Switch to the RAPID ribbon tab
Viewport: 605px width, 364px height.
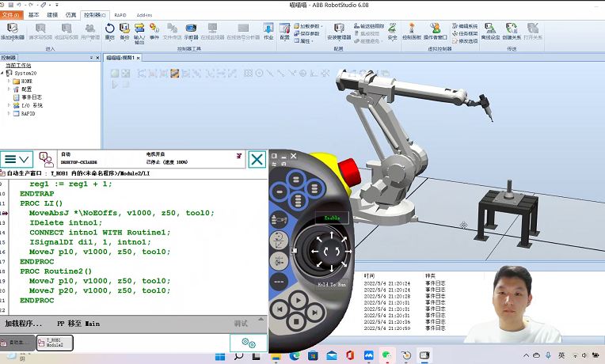pyautogui.click(x=120, y=15)
